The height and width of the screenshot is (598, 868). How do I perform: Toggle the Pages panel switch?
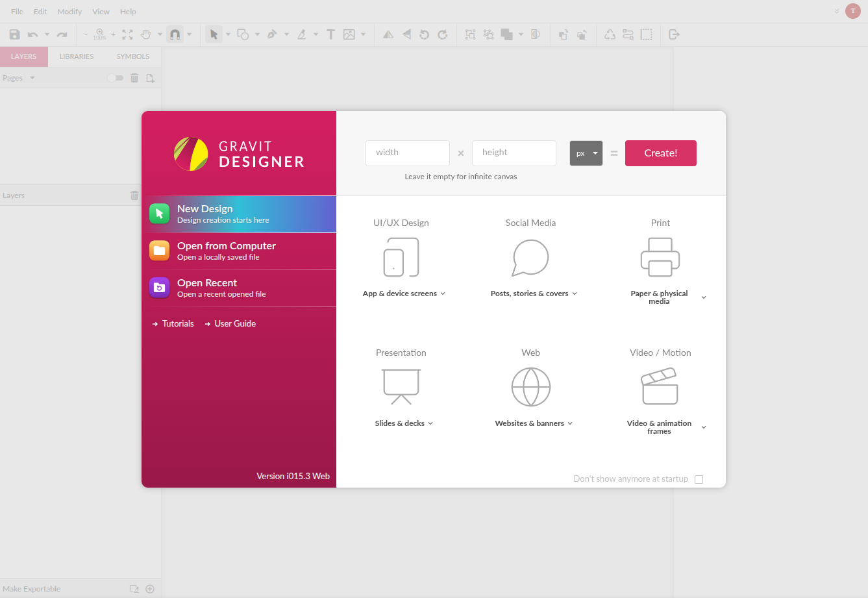(x=116, y=78)
